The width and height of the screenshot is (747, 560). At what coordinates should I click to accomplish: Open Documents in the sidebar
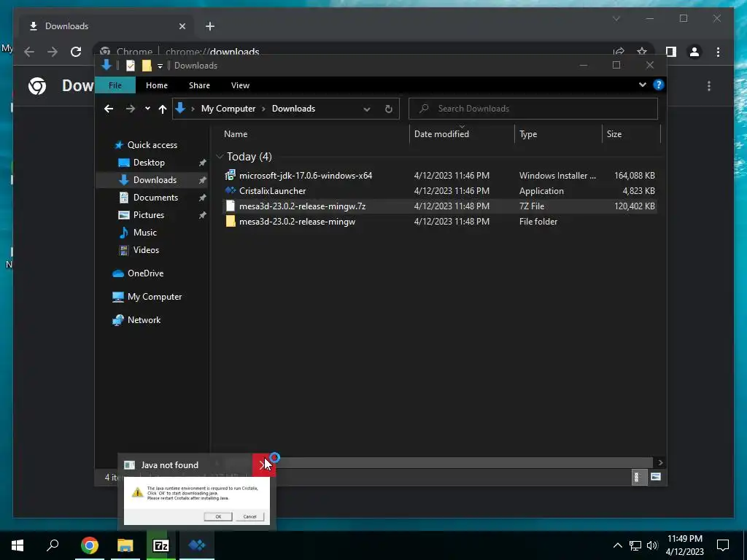point(155,197)
